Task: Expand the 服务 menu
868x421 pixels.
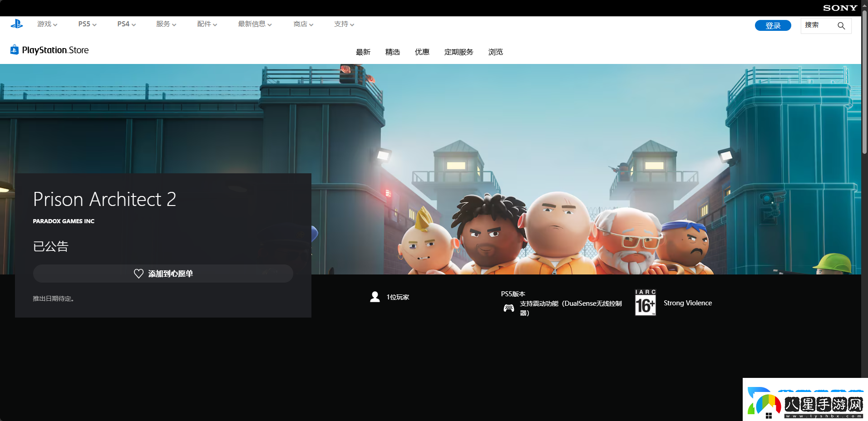Action: click(x=166, y=24)
